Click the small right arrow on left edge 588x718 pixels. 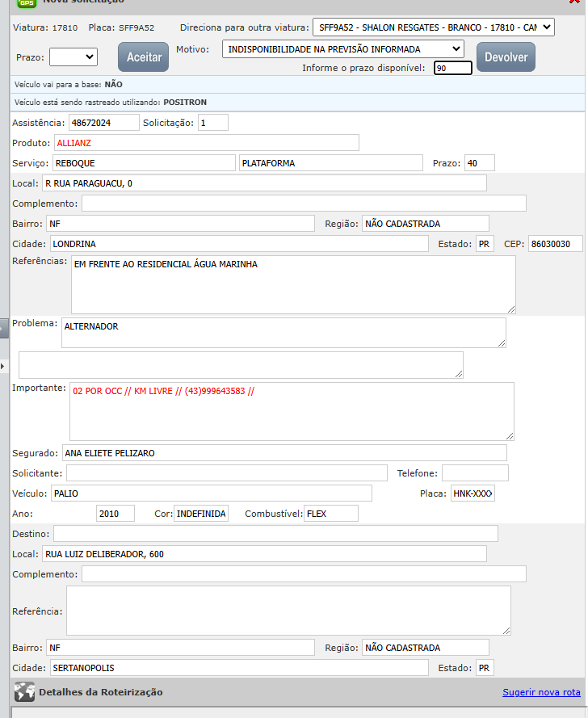click(x=2, y=366)
